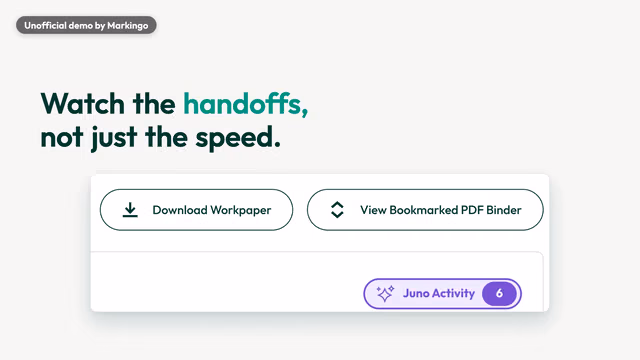Click the download arrow icon

pyautogui.click(x=130, y=210)
